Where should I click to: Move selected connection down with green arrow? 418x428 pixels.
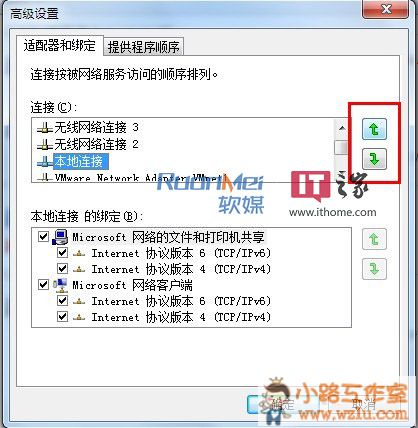point(374,159)
